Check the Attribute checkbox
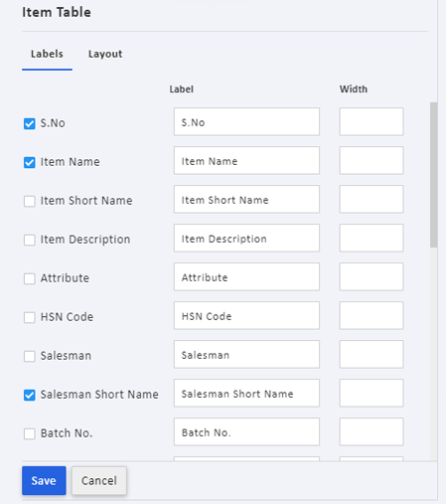Viewport: 446px width, 504px height. click(30, 278)
